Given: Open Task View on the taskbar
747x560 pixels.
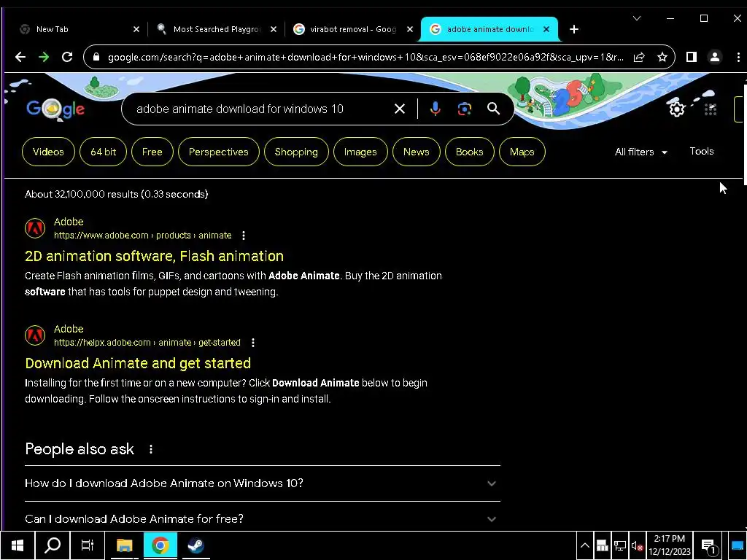Looking at the screenshot, I should (x=88, y=545).
